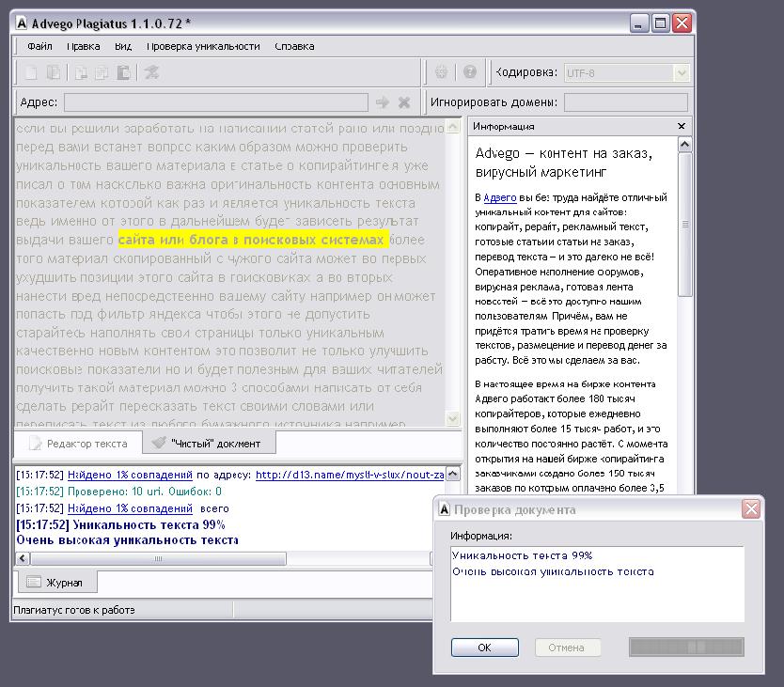Screen dimensions: 784x687
Task: Click Очень высокая уникальность текста in log
Action: coord(128,540)
